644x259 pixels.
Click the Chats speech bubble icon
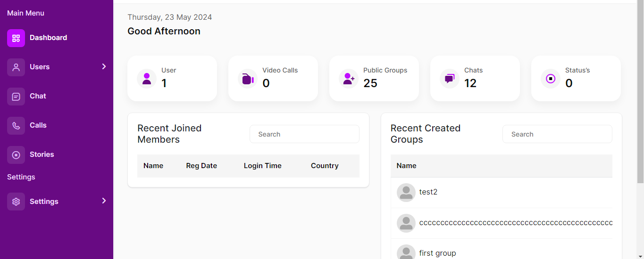[450, 79]
